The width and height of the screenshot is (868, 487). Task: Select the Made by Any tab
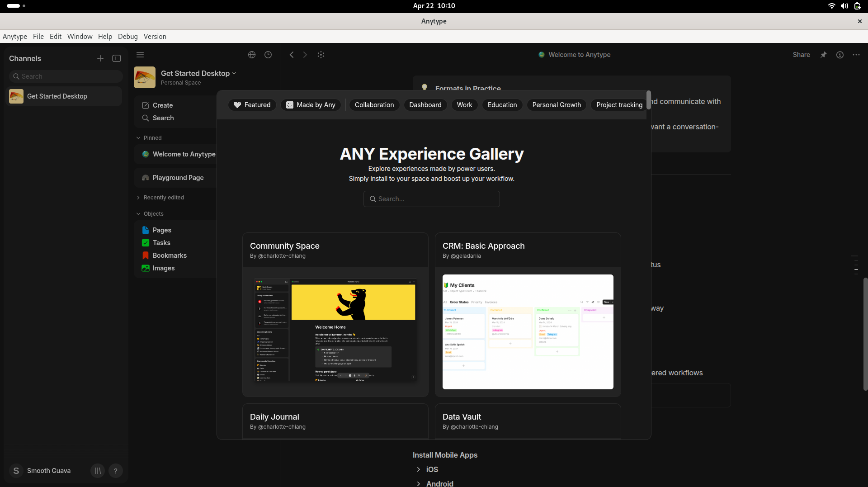311,105
